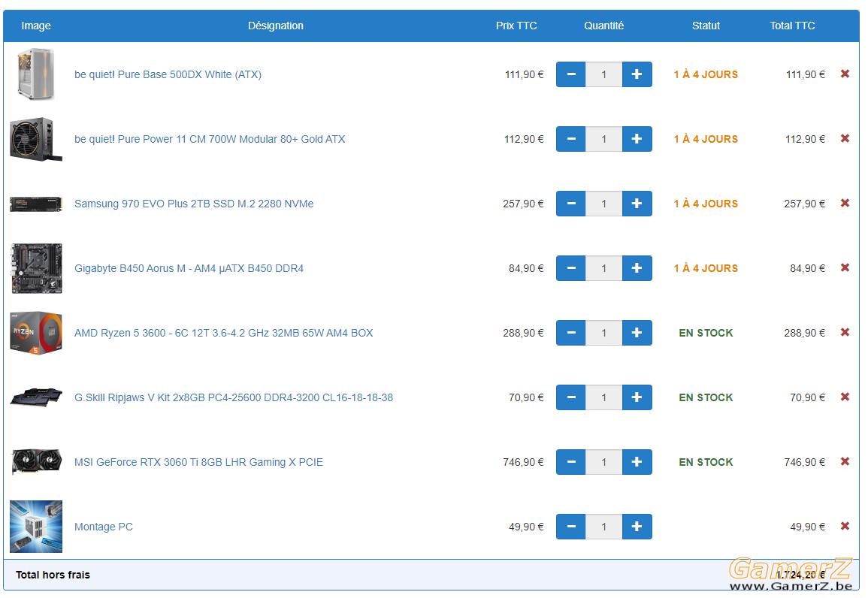Decrease G.Skill Ripjaws V quantity
Screen dimensions: 868x598
pos(571,397)
